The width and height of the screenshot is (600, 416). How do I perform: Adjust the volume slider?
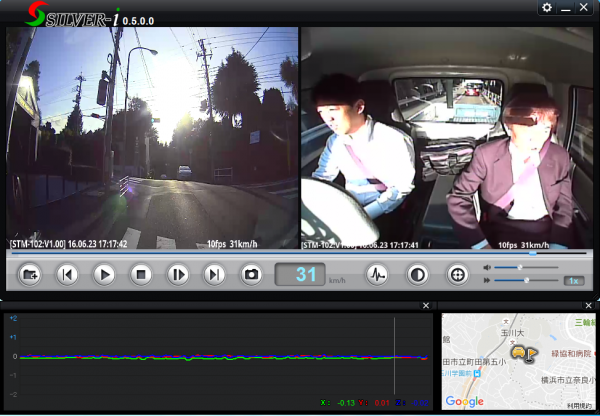pyautogui.click(x=520, y=267)
